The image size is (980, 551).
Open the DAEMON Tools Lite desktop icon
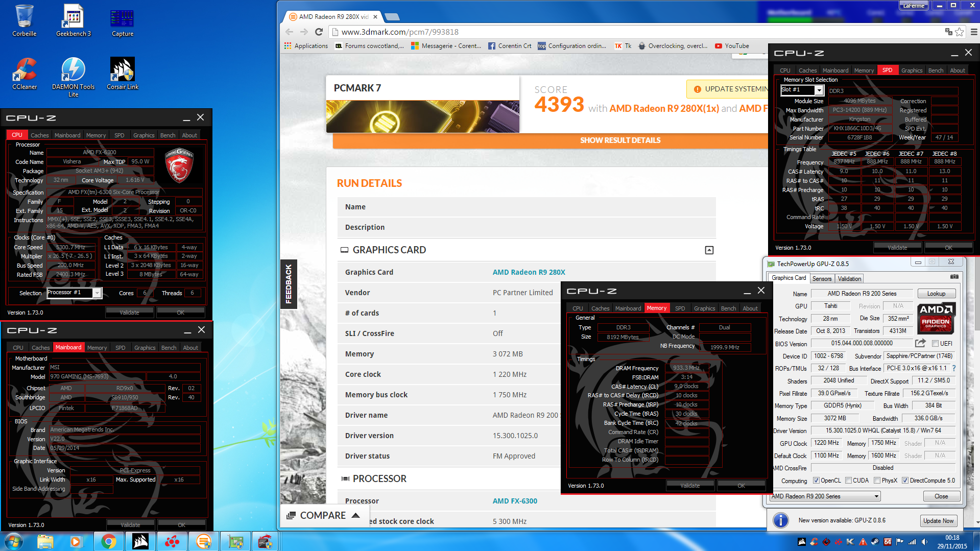(x=74, y=77)
